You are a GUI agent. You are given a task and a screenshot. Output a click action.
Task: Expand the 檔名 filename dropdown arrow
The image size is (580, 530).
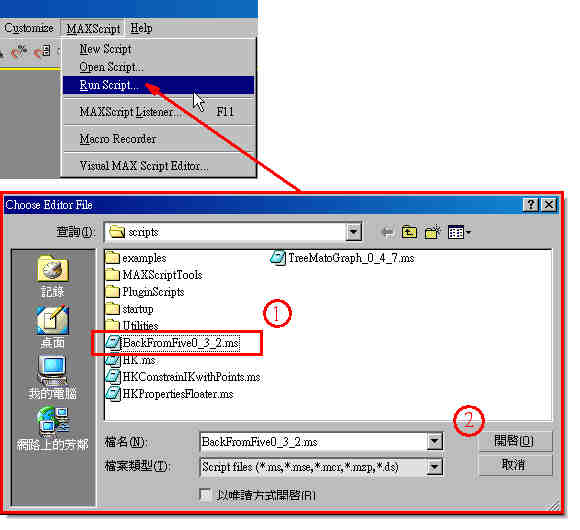[435, 442]
